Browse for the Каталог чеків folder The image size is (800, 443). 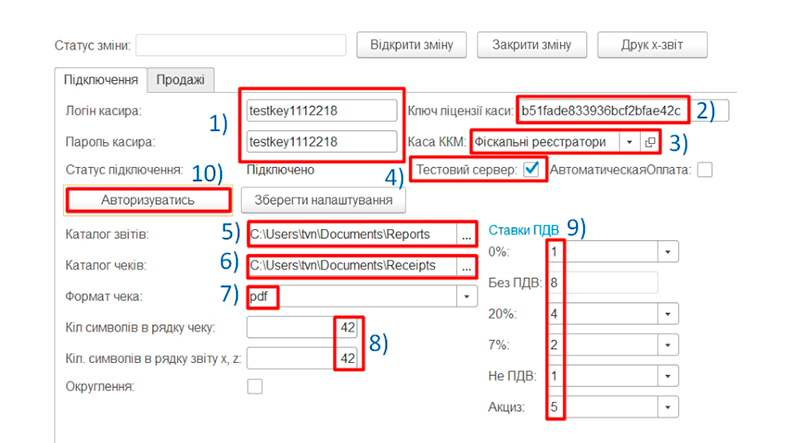[465, 266]
